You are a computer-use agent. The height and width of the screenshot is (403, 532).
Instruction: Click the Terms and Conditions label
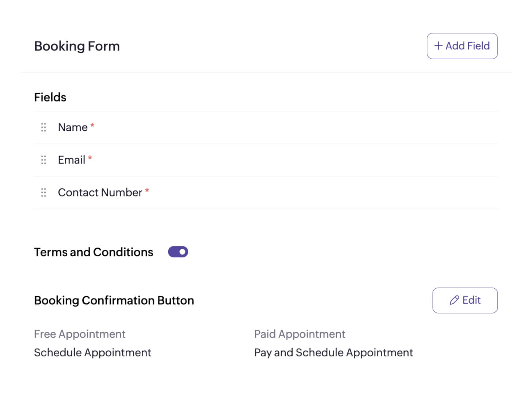point(94,252)
